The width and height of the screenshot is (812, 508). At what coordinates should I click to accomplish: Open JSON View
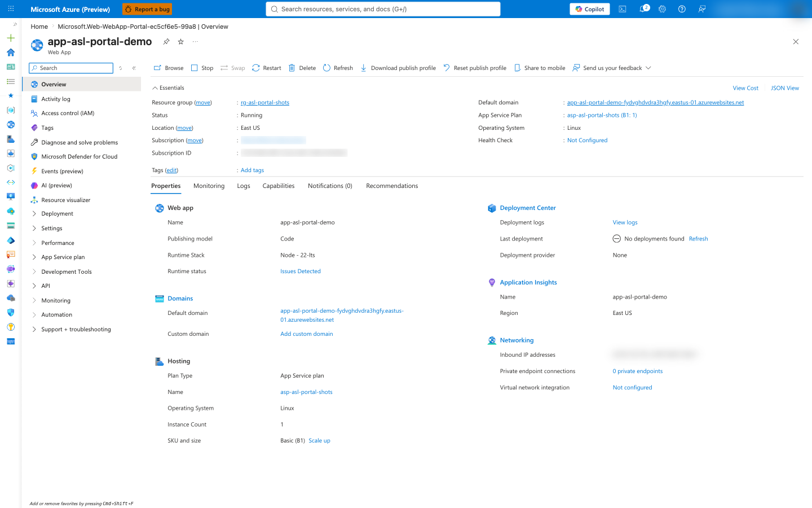pos(785,88)
